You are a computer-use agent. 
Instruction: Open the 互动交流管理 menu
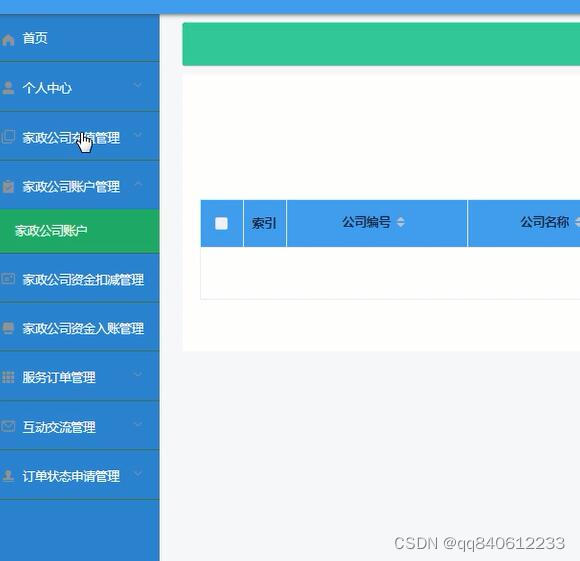click(x=80, y=426)
